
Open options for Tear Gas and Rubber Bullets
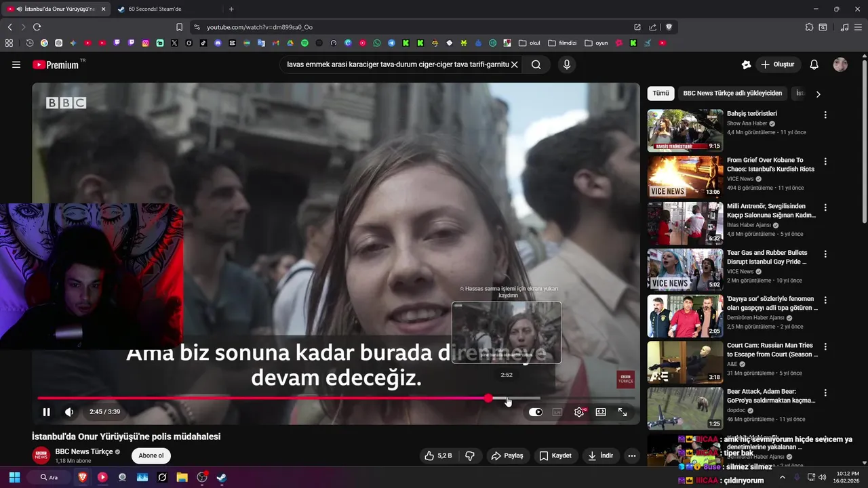[825, 253]
